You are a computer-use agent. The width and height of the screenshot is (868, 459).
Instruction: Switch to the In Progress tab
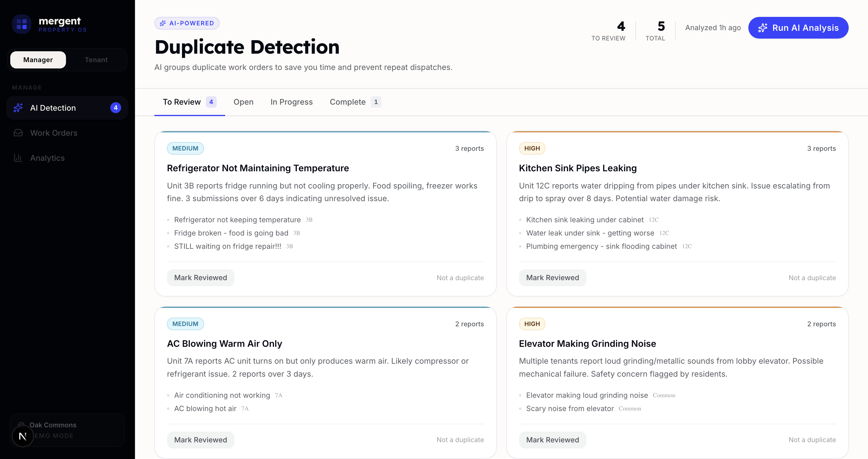[291, 102]
